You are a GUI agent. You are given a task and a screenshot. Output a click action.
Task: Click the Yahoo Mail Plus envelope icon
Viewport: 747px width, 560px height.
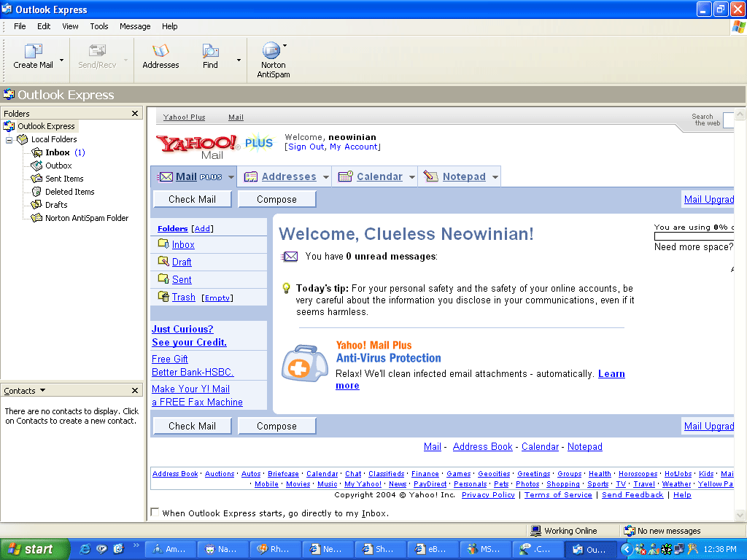click(166, 176)
